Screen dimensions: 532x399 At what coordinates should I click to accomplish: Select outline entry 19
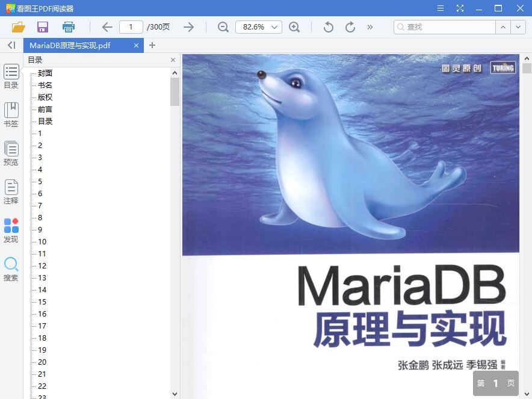coord(42,350)
